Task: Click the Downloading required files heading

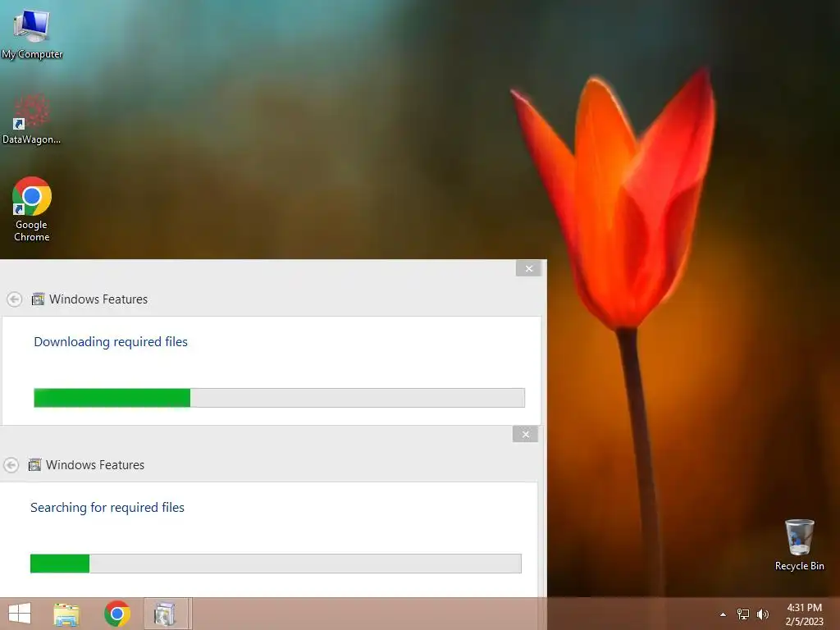Action: (111, 342)
